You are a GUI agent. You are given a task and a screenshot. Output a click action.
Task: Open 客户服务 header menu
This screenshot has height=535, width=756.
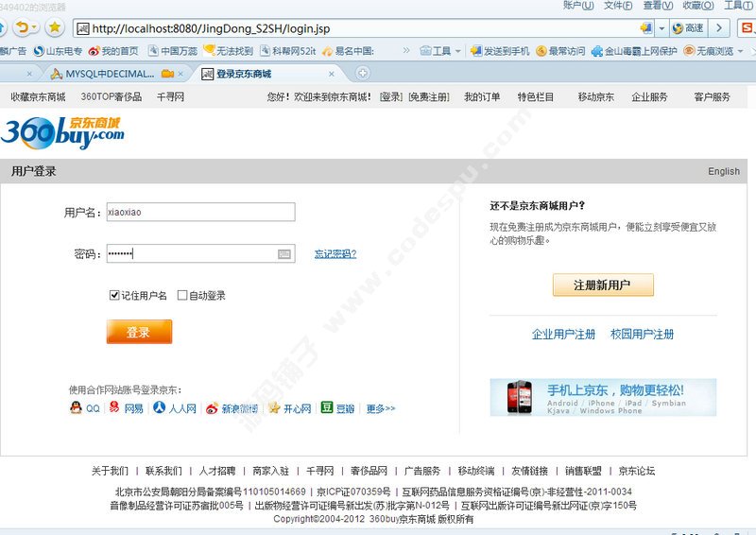[713, 97]
